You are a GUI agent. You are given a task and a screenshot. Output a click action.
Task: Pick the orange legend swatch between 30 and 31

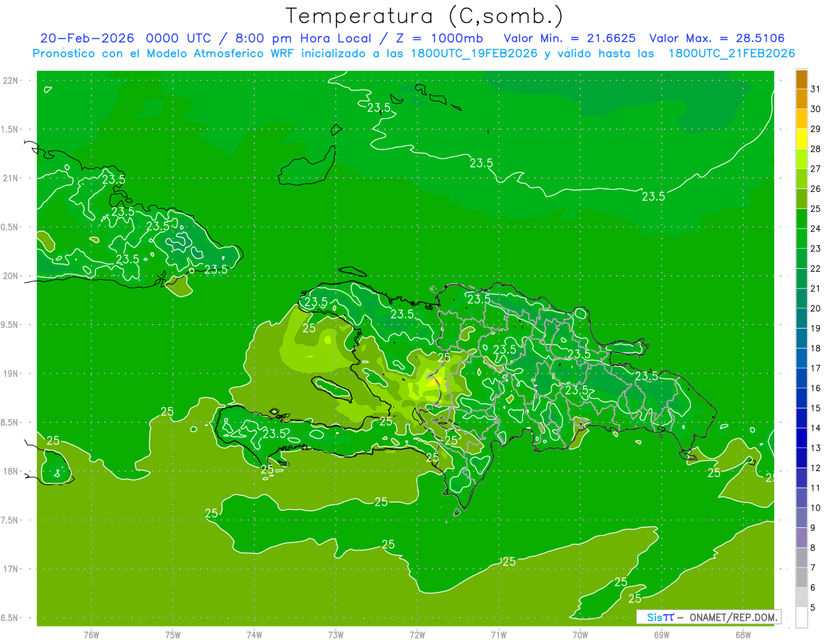coord(801,99)
